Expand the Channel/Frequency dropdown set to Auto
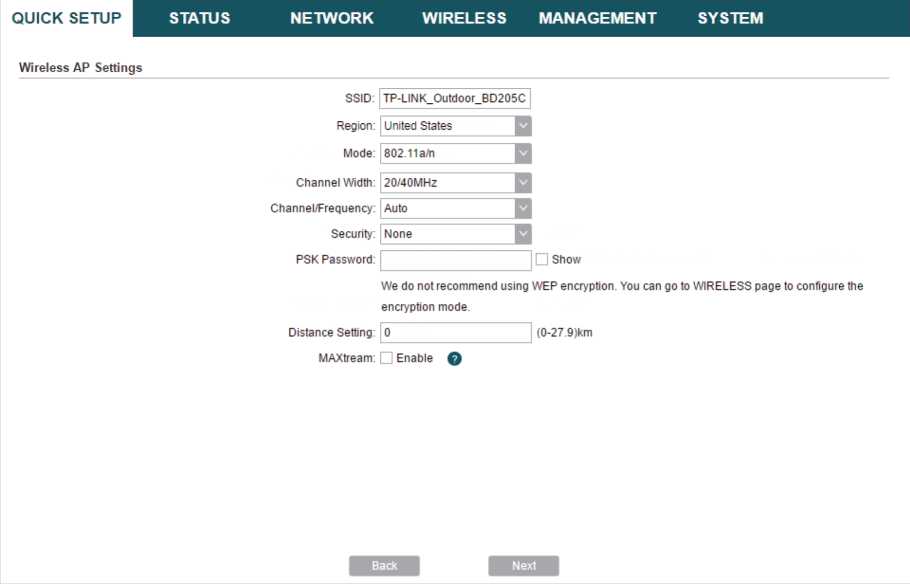The width and height of the screenshot is (910, 584). click(455, 209)
